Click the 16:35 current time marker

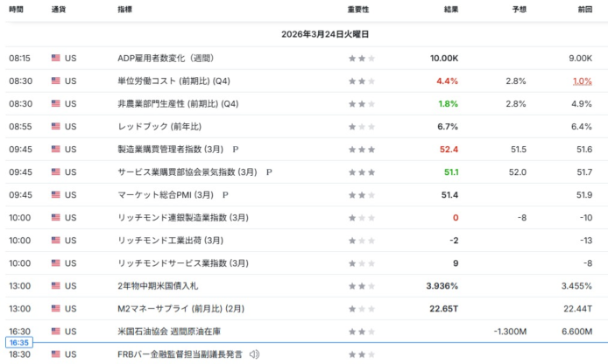click(x=20, y=344)
